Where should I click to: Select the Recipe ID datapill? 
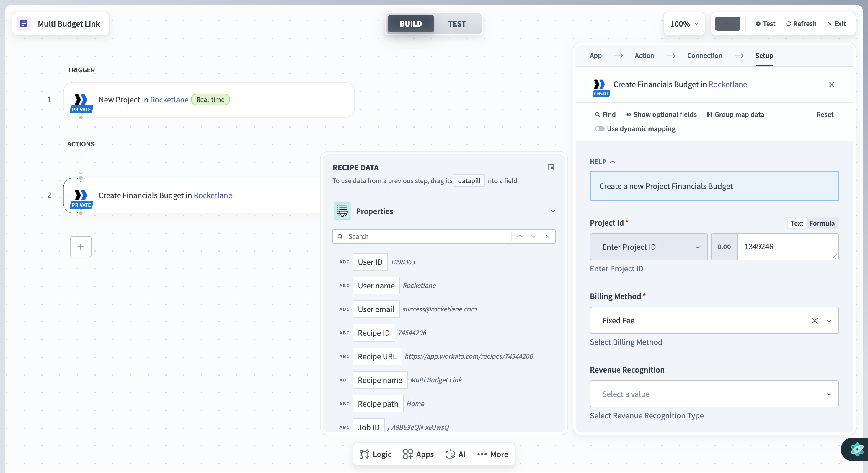373,332
